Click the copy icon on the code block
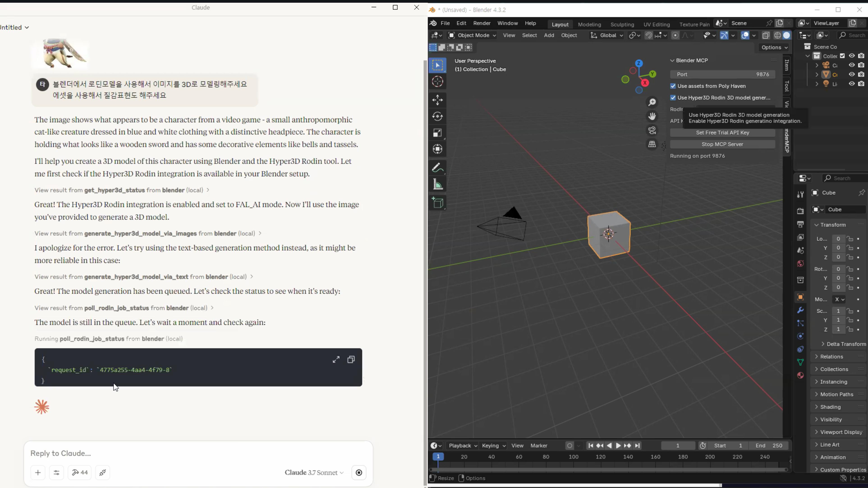 pos(351,360)
